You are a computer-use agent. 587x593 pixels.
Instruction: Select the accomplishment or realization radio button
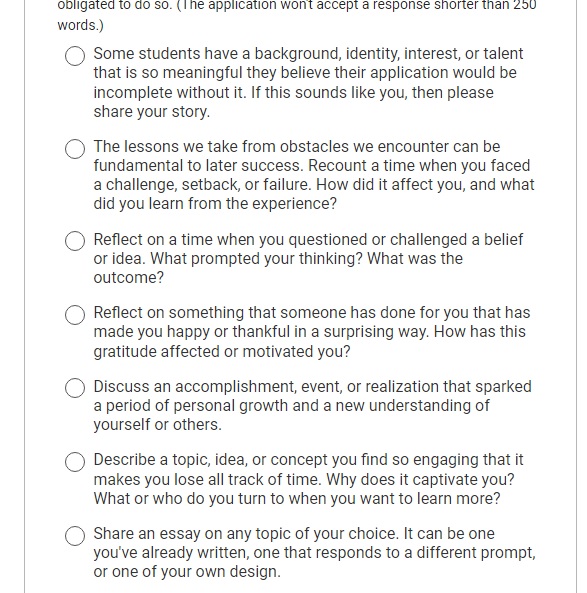75,388
